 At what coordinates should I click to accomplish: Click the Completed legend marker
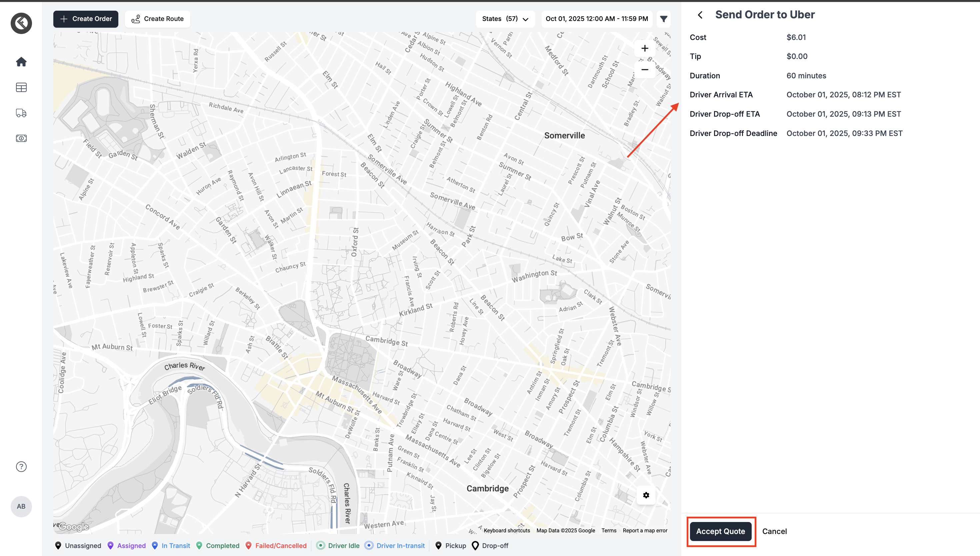199,545
